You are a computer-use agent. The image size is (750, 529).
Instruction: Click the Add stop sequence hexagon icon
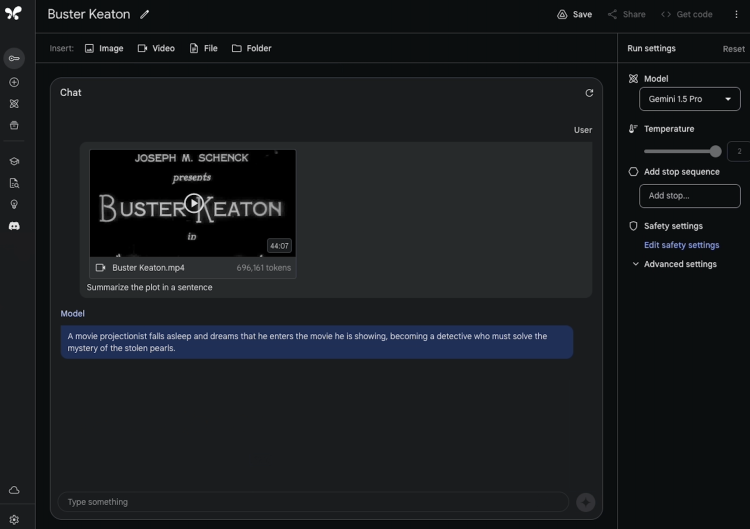633,172
